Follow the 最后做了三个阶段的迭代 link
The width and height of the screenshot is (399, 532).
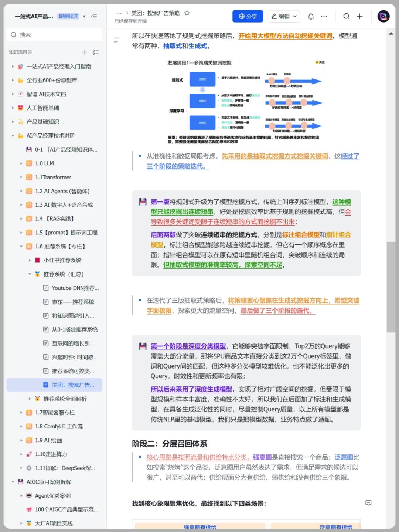(x=278, y=311)
